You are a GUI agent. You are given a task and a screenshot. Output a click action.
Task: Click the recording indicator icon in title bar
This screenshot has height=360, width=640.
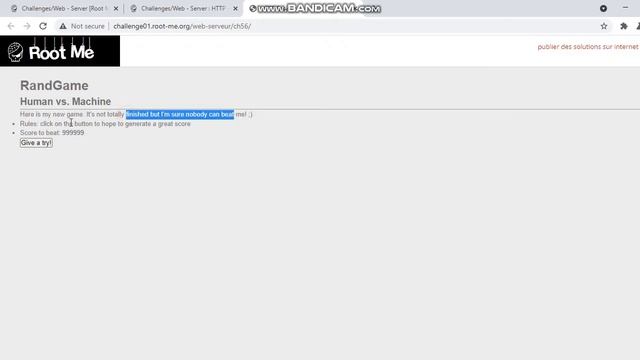(603, 8)
